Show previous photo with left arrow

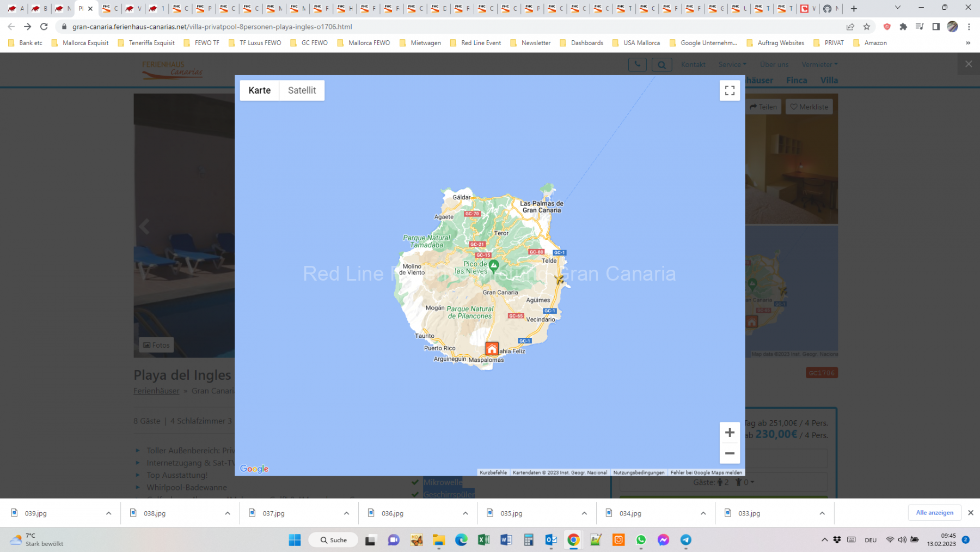click(144, 226)
